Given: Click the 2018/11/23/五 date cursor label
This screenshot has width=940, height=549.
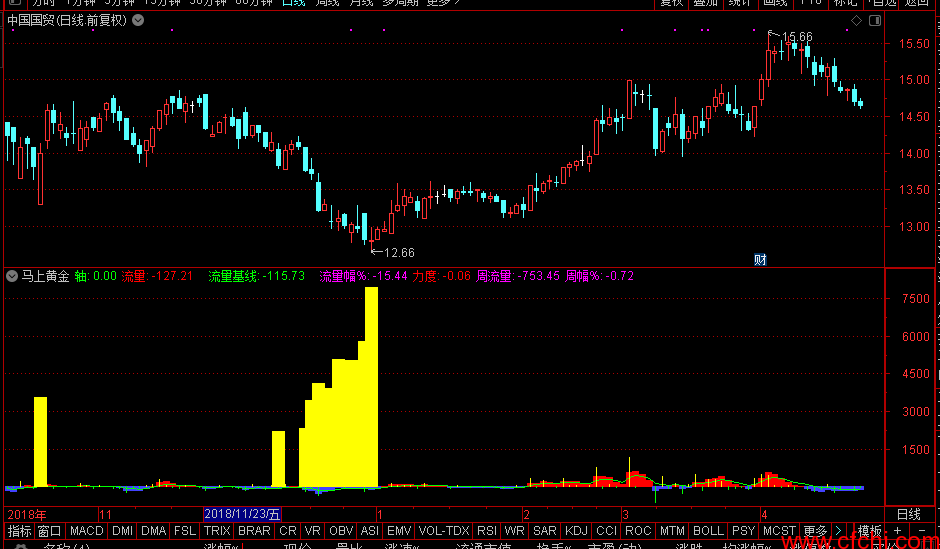Looking at the screenshot, I should coord(243,514).
